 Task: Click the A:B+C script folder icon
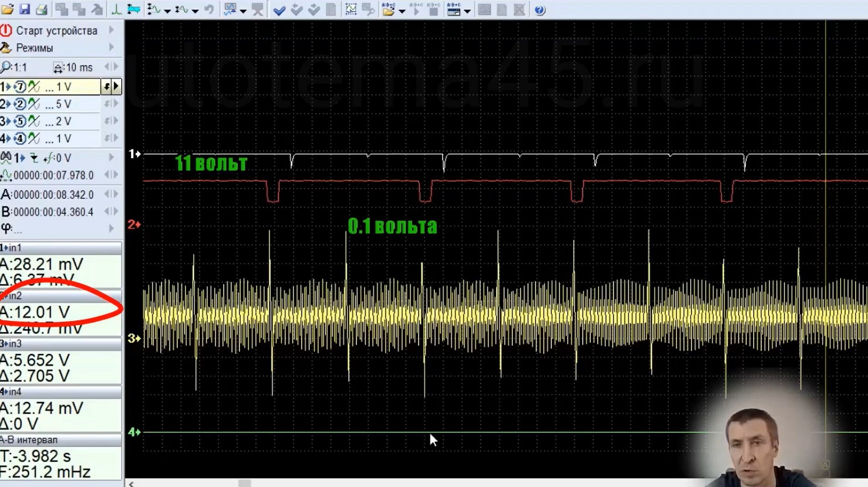point(388,9)
